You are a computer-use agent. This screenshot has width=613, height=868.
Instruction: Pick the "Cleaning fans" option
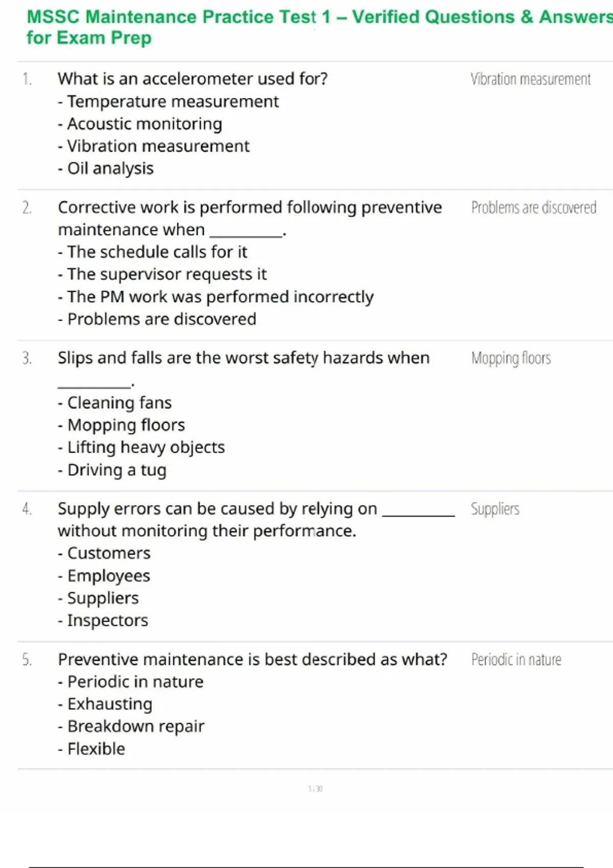[120, 403]
